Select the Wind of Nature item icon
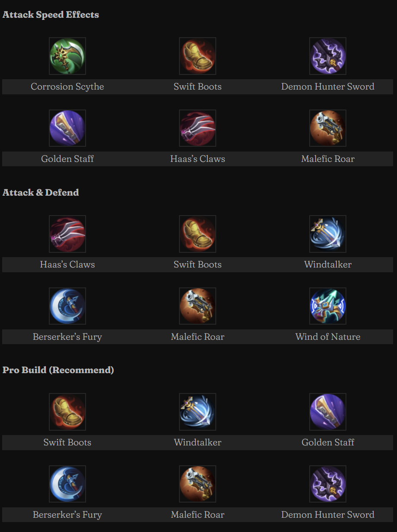 click(327, 306)
